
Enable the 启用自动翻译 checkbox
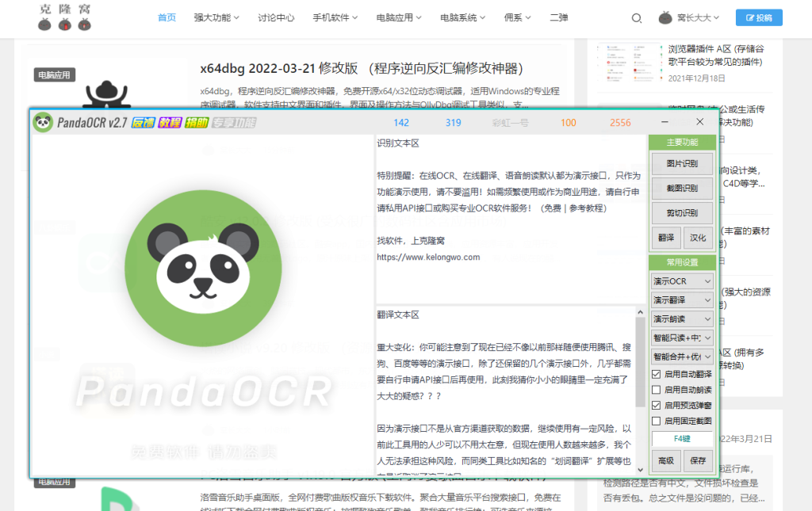pyautogui.click(x=656, y=374)
